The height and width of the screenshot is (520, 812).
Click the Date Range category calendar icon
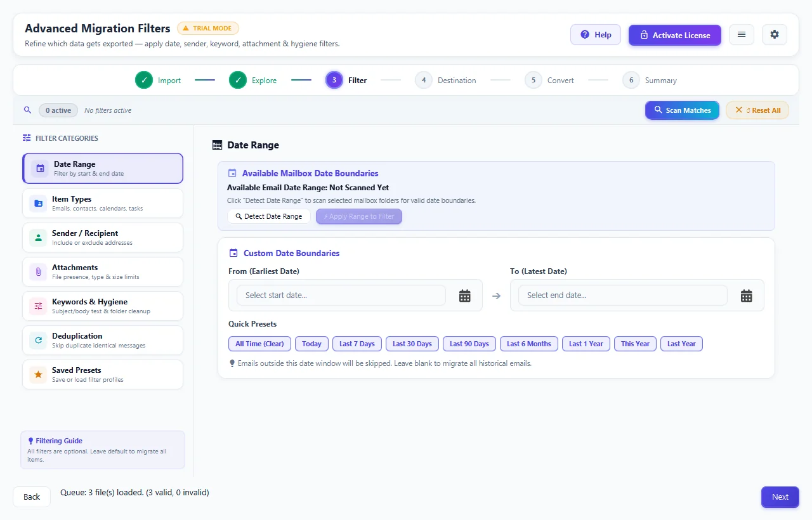(x=40, y=169)
